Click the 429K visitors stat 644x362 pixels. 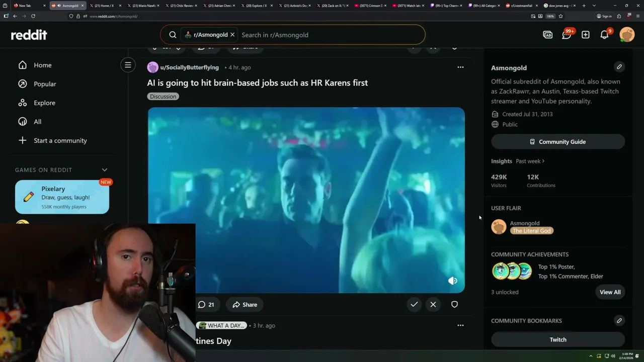tap(499, 180)
